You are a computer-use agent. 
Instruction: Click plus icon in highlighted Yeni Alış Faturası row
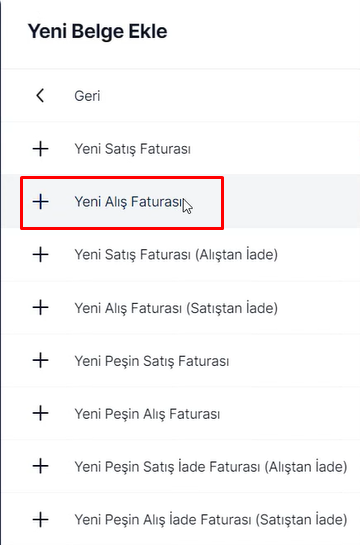click(x=40, y=202)
